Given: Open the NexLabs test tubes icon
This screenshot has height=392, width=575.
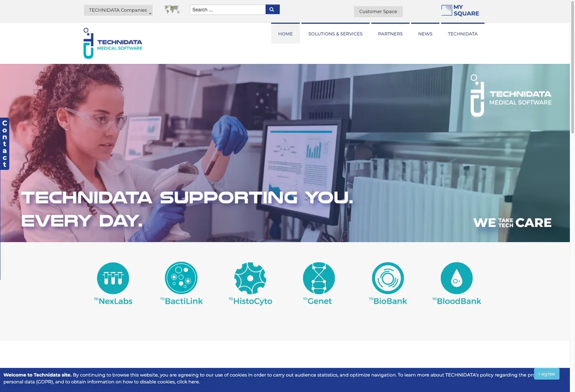Looking at the screenshot, I should 113,278.
